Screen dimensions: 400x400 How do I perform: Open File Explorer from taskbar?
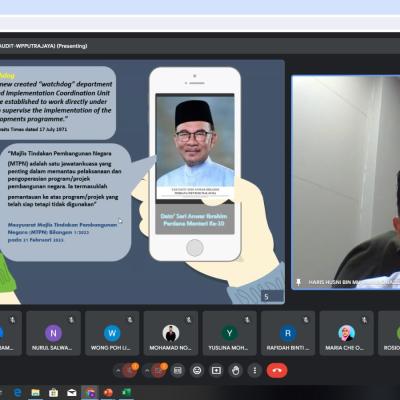pyautogui.click(x=35, y=393)
